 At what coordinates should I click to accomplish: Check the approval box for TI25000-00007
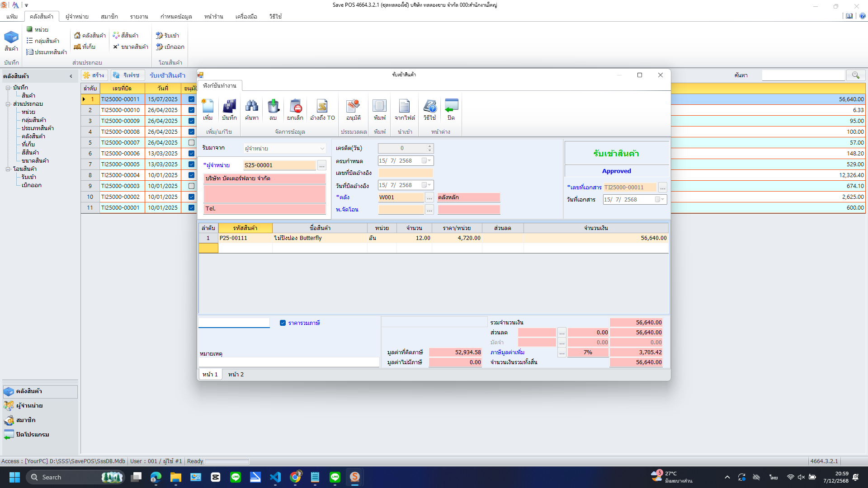pyautogui.click(x=190, y=142)
